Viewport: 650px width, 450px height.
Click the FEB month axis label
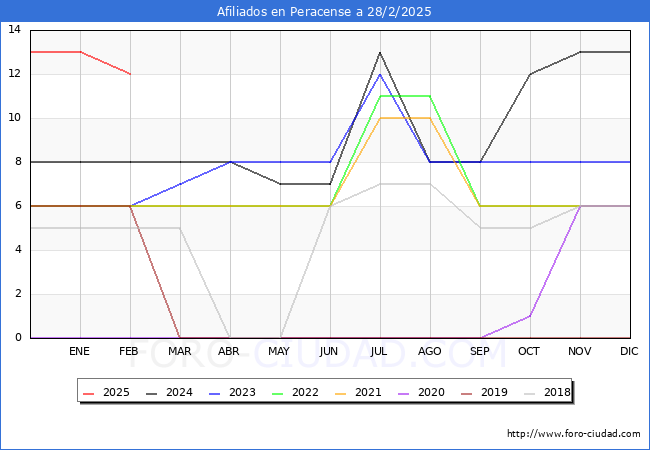pos(129,351)
